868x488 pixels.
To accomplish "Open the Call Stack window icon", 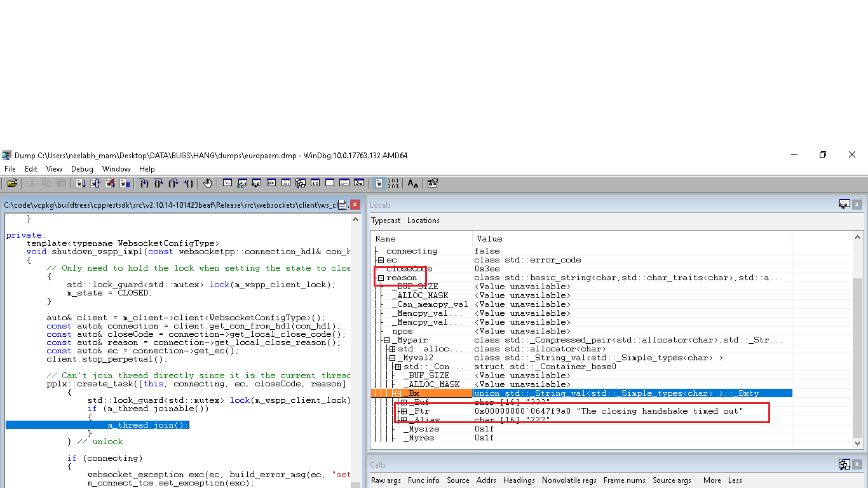I will [300, 184].
